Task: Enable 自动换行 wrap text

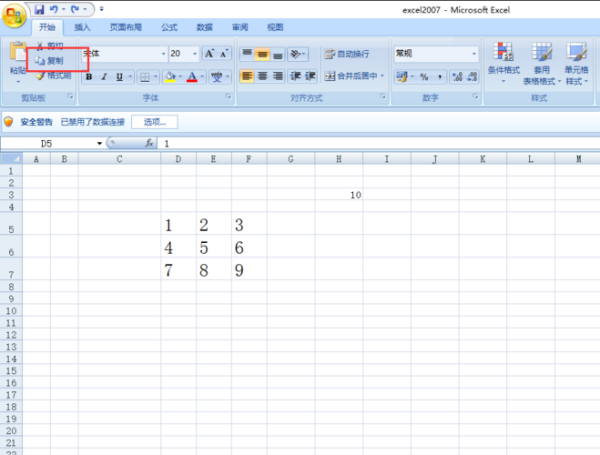Action: click(347, 54)
